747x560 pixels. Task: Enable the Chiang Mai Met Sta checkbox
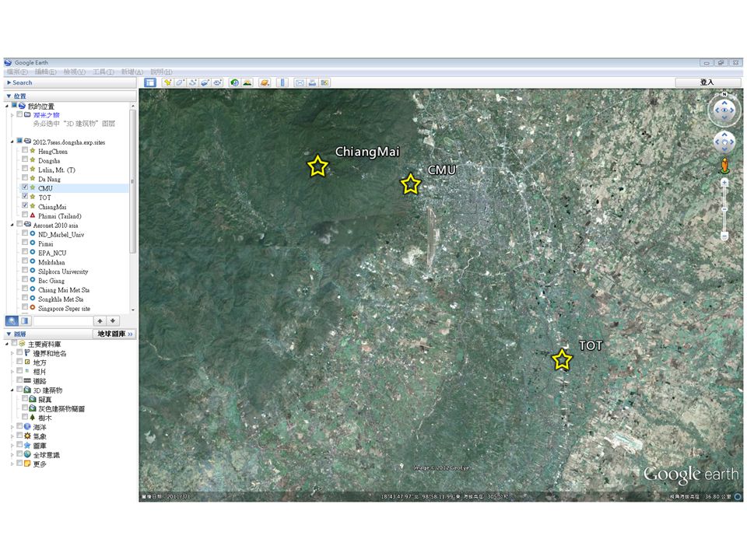pyautogui.click(x=25, y=289)
